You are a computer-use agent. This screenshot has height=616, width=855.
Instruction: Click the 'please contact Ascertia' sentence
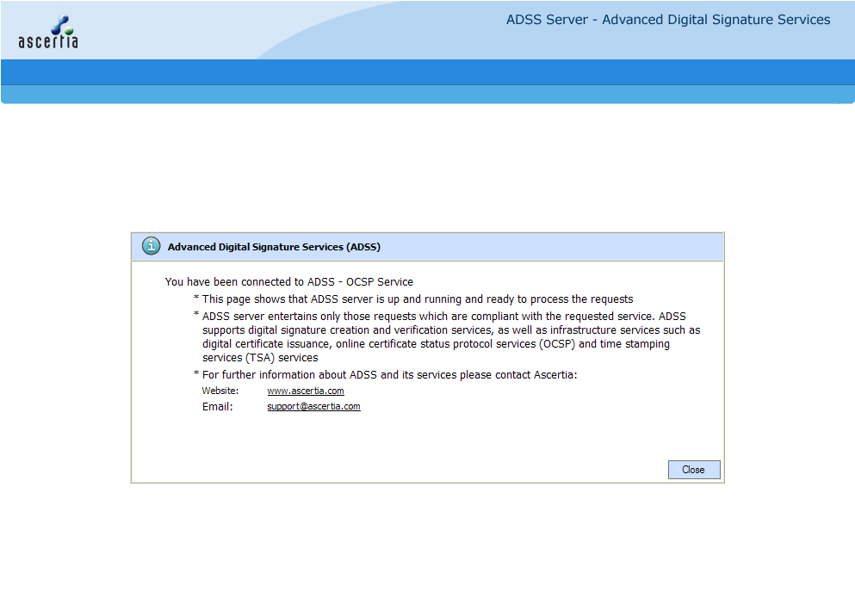(x=389, y=375)
